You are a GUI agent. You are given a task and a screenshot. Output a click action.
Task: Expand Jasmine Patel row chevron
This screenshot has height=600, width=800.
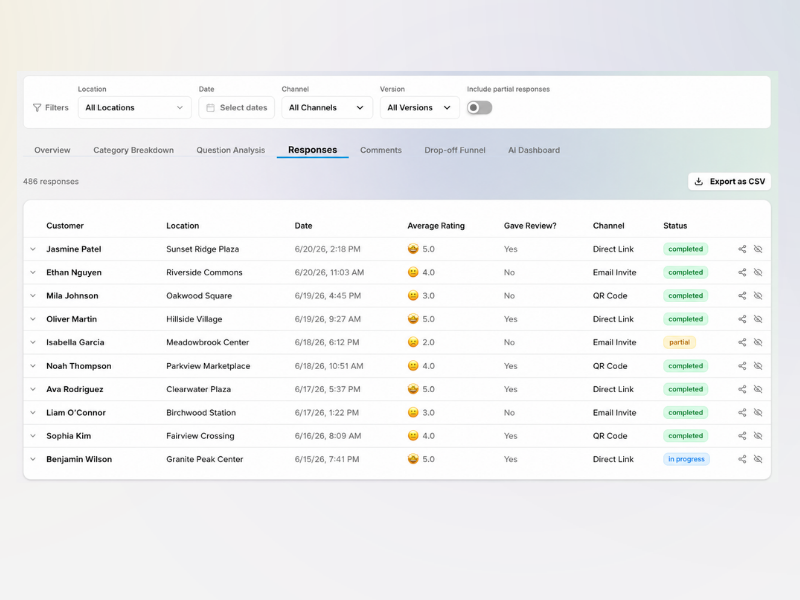pyautogui.click(x=33, y=249)
